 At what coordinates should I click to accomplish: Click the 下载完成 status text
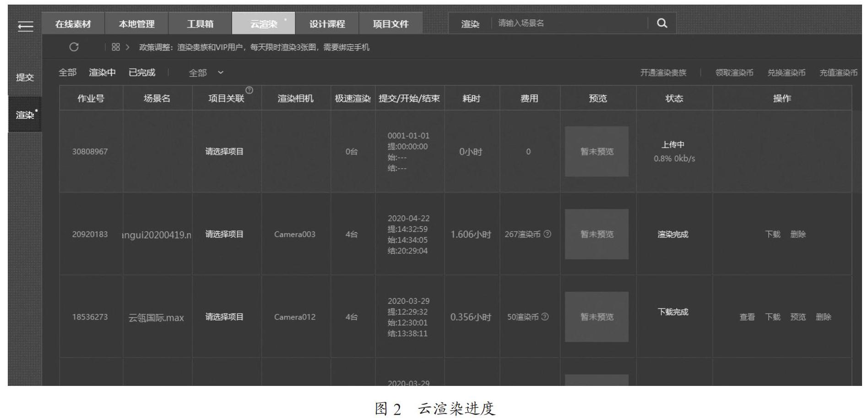tap(673, 312)
